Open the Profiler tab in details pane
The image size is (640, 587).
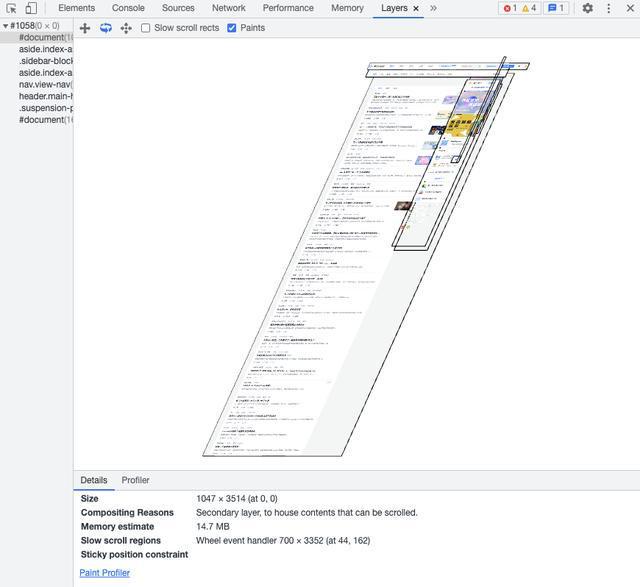[135, 480]
